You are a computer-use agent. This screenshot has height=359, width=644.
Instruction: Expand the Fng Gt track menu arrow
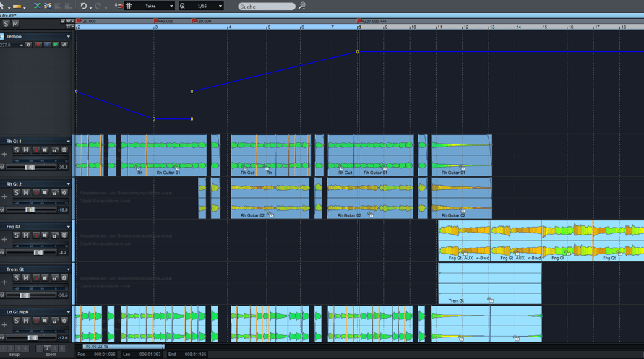[68, 227]
